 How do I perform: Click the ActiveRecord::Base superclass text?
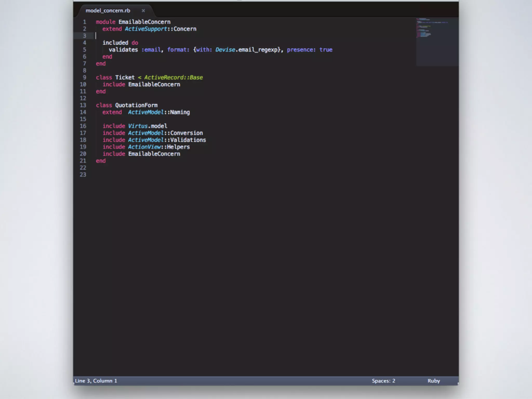pyautogui.click(x=173, y=77)
